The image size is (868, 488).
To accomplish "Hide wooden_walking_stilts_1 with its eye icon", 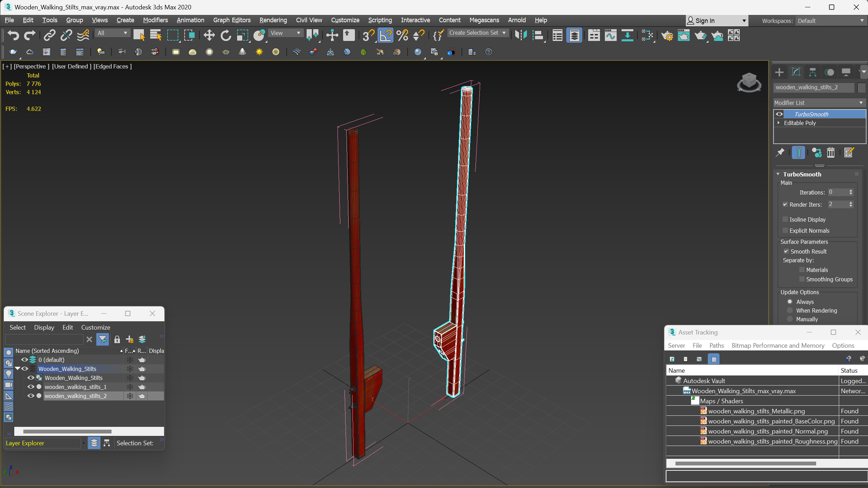I will [30, 387].
